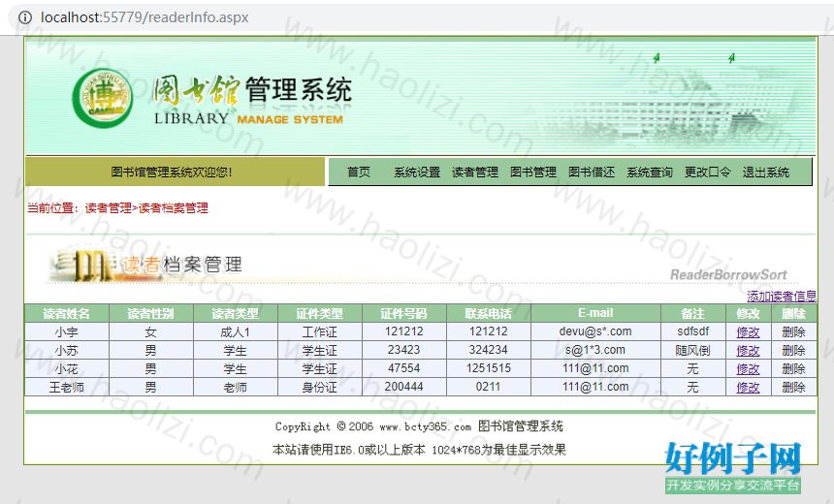Click the 老师 reader type cell
This screenshot has width=834, height=504.
pyautogui.click(x=235, y=388)
